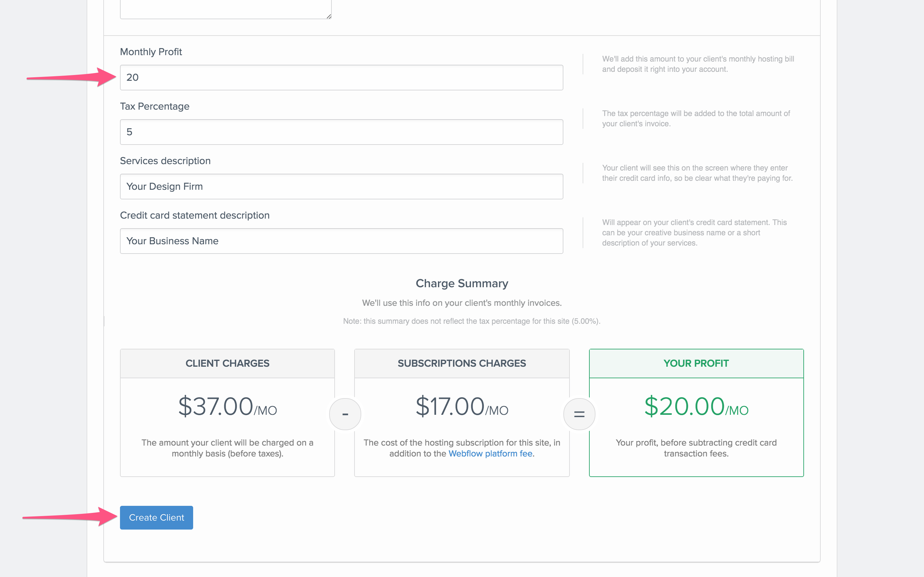The image size is (924, 577).
Task: Click the Charge Summary heading
Action: tap(462, 283)
